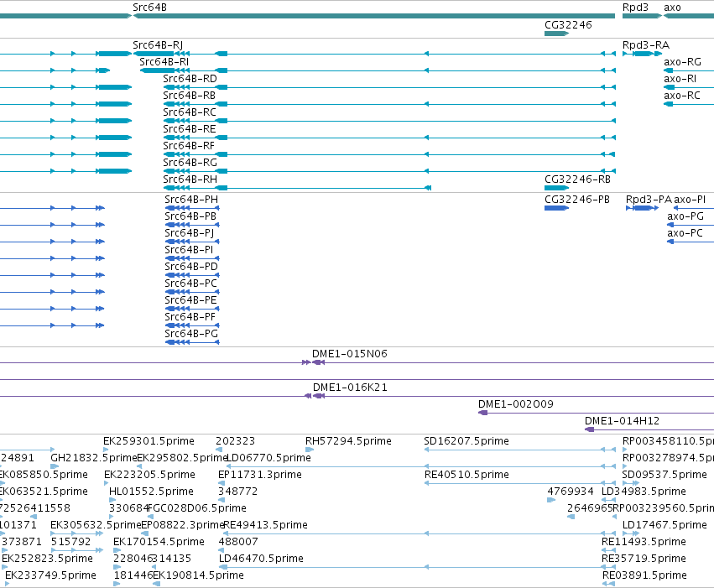Image resolution: width=714 pixels, height=588 pixels.
Task: Click protein axo-PG
Action: 685,216
